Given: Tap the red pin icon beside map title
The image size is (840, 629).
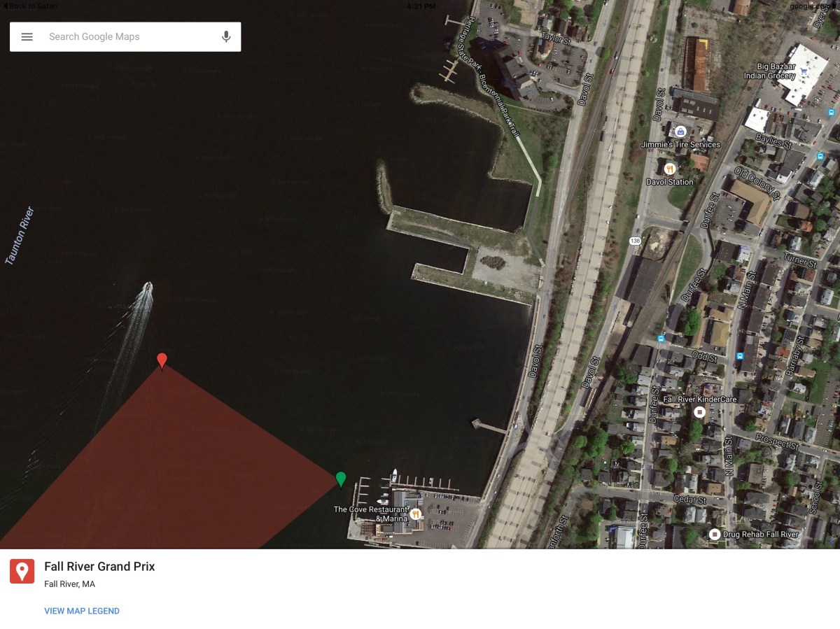Looking at the screenshot, I should point(22,572).
